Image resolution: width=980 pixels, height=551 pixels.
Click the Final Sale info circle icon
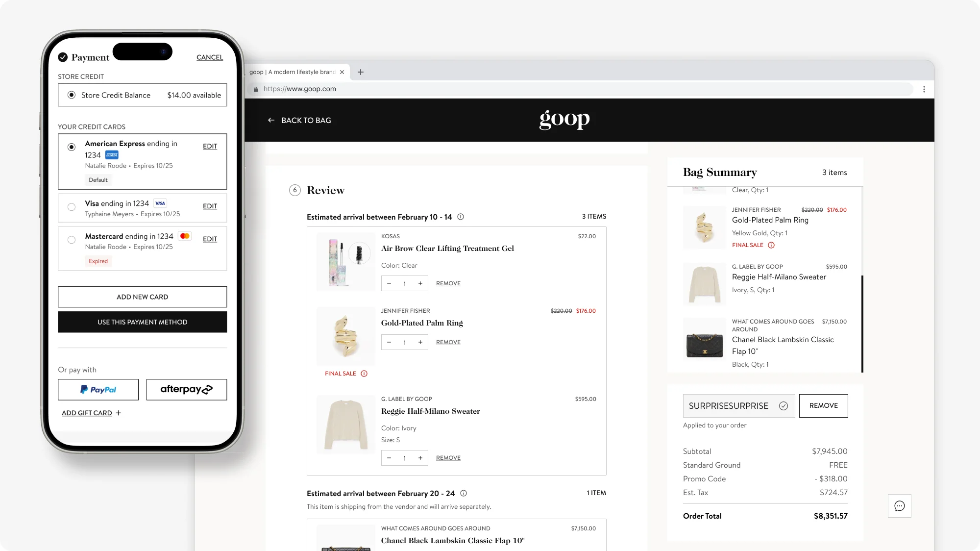(364, 373)
